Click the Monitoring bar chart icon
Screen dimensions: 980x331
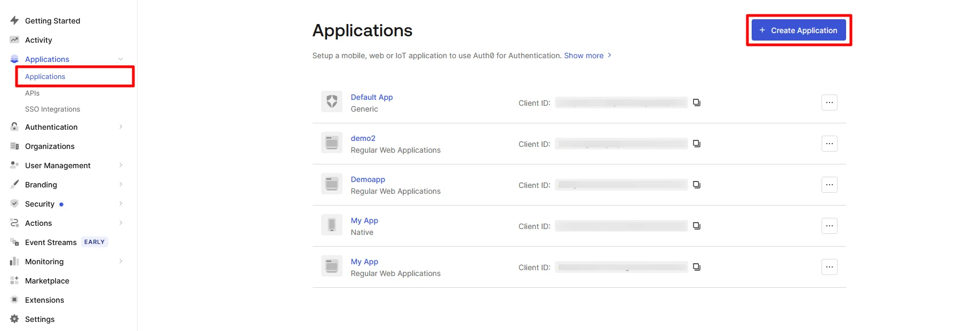tap(14, 261)
